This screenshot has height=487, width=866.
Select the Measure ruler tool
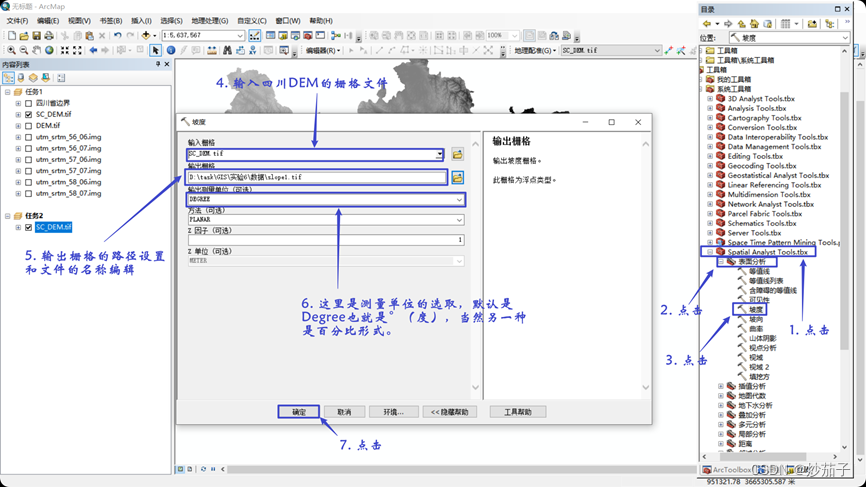click(x=212, y=50)
